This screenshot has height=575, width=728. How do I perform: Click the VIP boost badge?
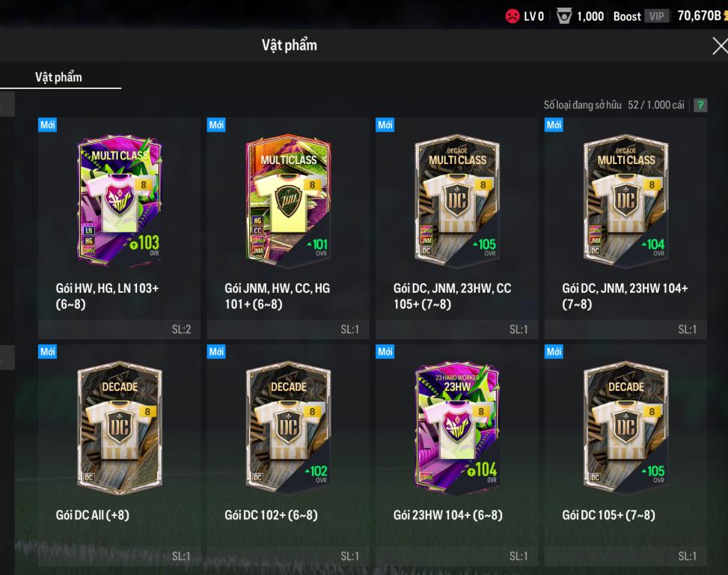point(656,16)
